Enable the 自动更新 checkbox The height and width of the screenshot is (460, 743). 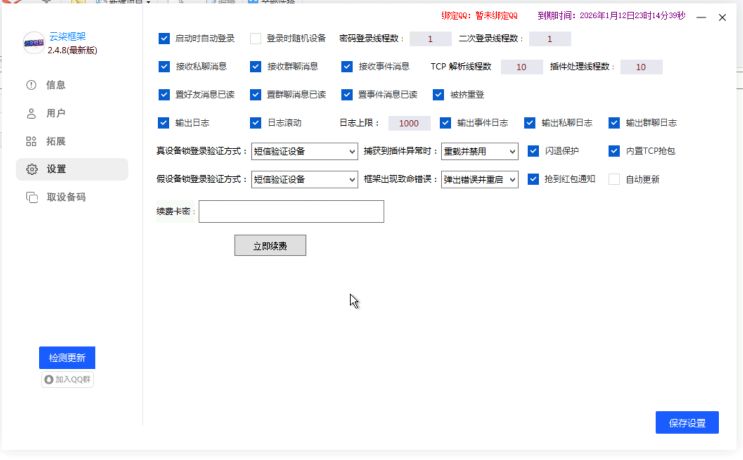(615, 179)
